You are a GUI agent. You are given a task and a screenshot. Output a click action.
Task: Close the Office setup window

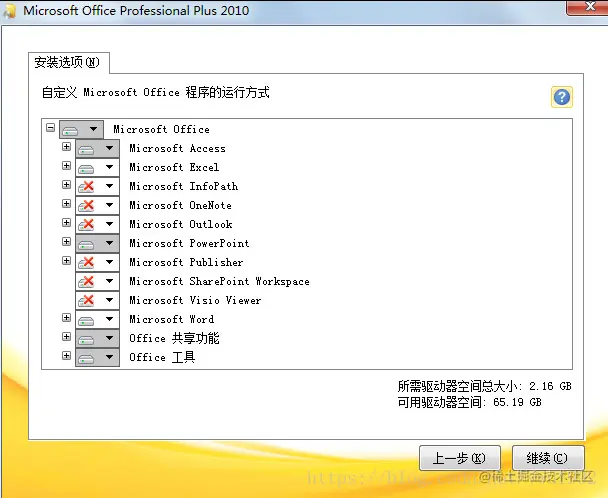pos(589,7)
